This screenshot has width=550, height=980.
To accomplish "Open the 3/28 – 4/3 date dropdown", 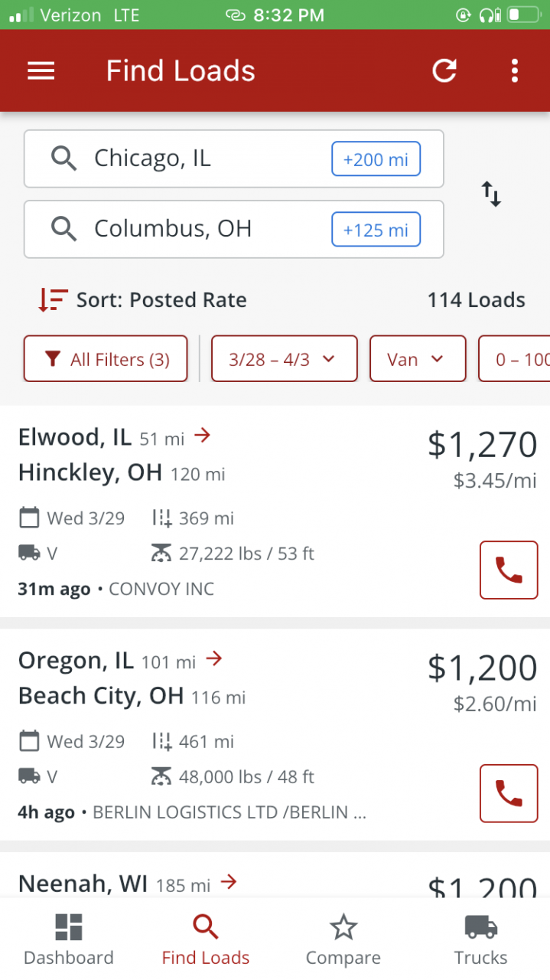I will coord(284,359).
